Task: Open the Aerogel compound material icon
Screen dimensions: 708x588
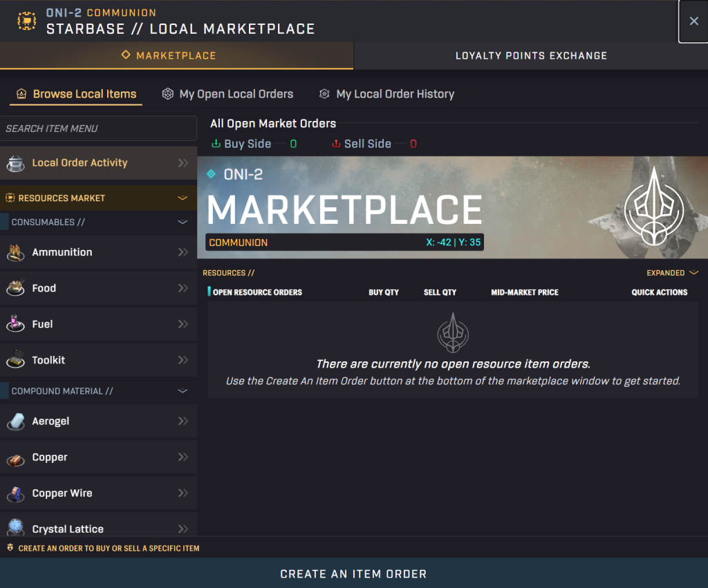Action: 15,421
